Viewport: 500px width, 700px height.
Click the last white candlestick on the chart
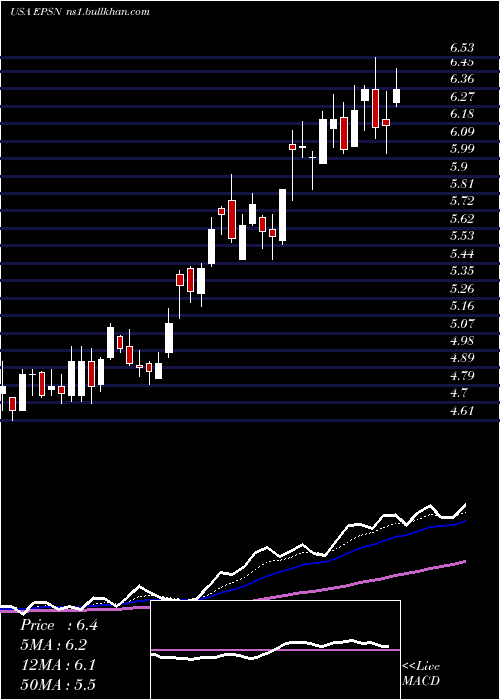[396, 96]
